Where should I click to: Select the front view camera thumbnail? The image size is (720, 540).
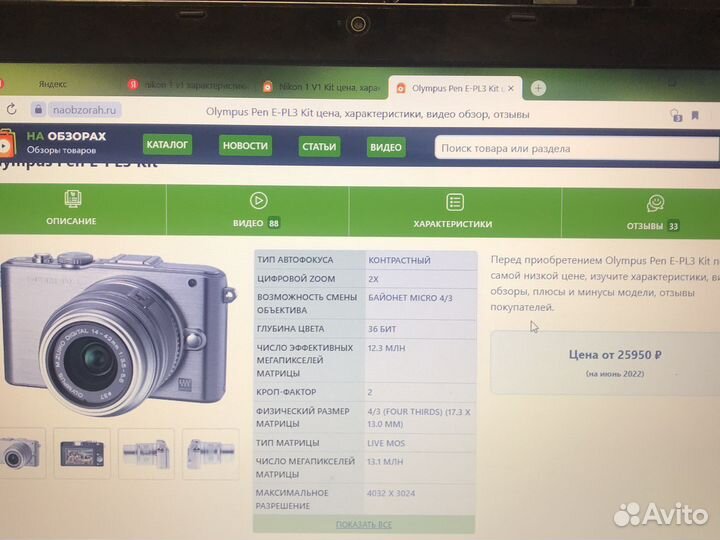click(x=21, y=454)
